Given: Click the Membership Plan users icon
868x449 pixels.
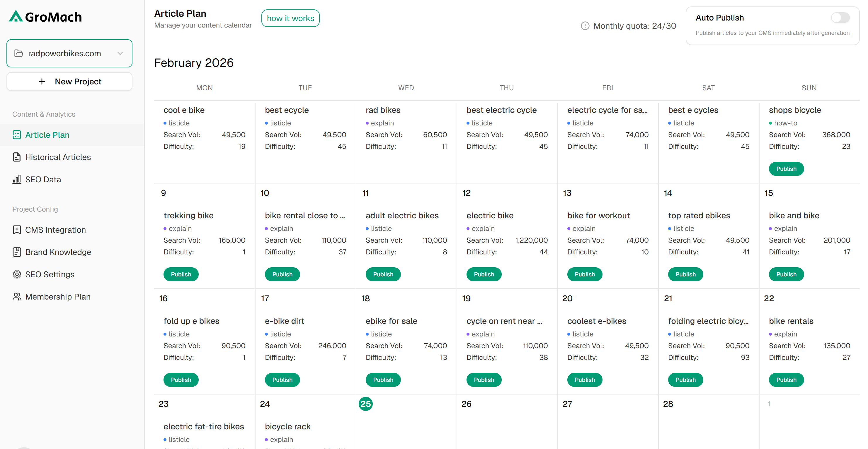Looking at the screenshot, I should pyautogui.click(x=16, y=297).
